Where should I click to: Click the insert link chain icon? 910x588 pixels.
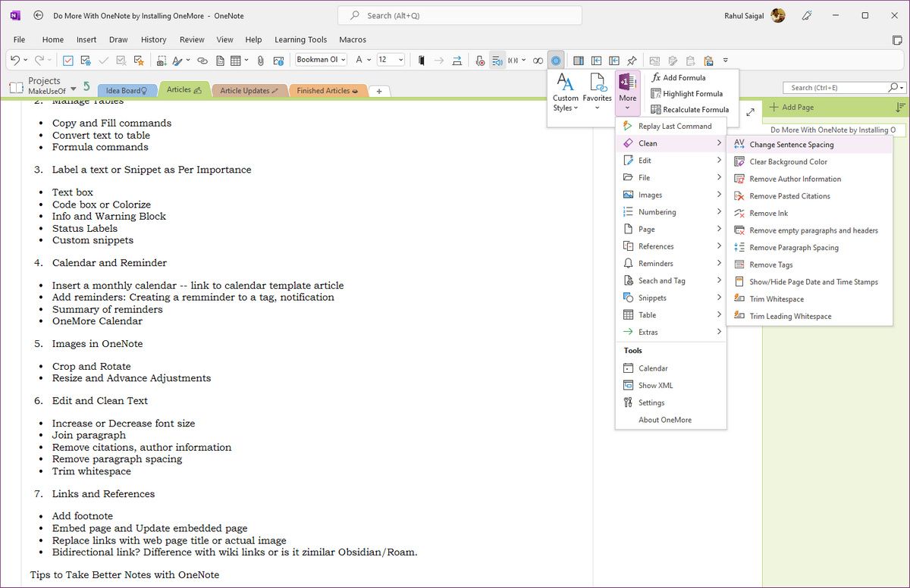(x=202, y=61)
